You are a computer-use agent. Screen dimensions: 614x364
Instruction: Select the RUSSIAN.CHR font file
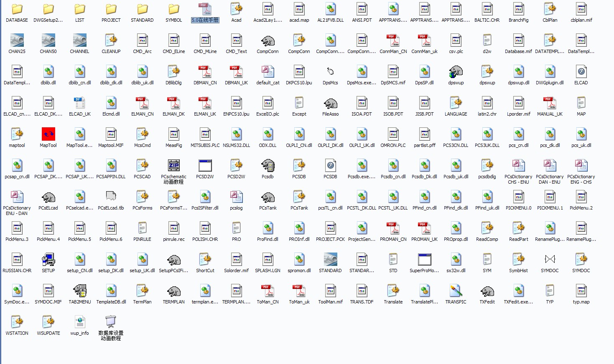(x=17, y=259)
